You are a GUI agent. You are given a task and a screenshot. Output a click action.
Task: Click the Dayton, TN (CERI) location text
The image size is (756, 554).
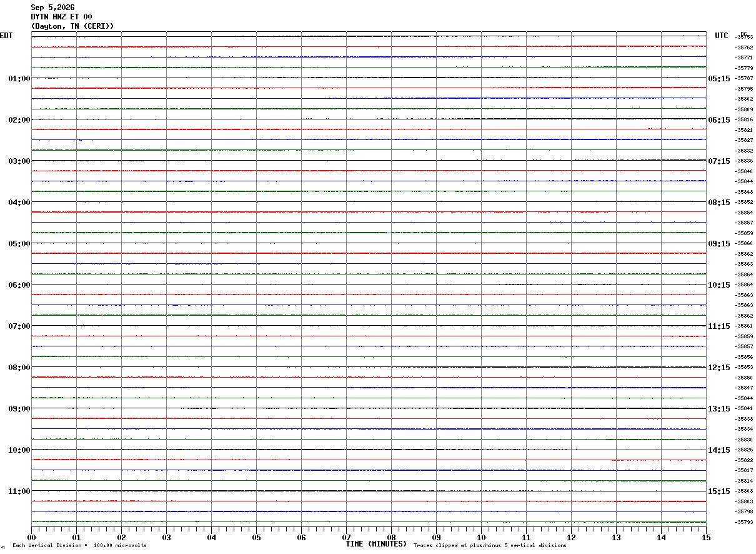72,26
